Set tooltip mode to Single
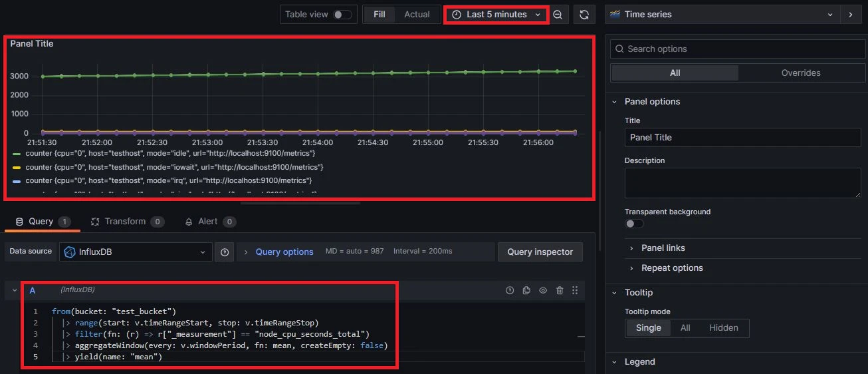This screenshot has height=374, width=868. click(648, 328)
